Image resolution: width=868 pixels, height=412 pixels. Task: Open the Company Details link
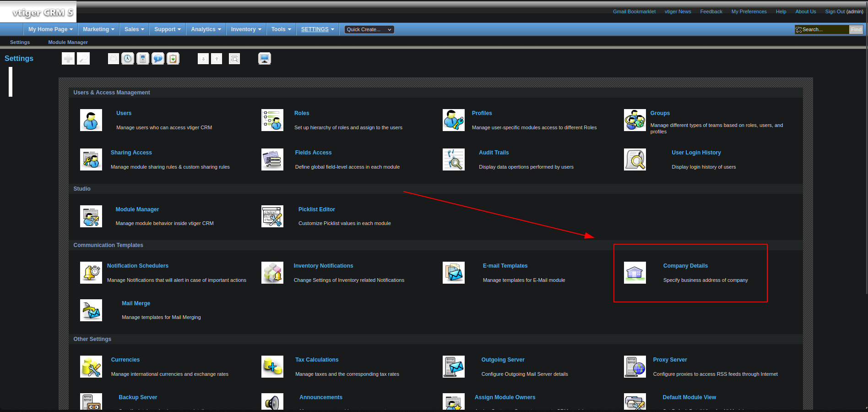[x=685, y=266]
